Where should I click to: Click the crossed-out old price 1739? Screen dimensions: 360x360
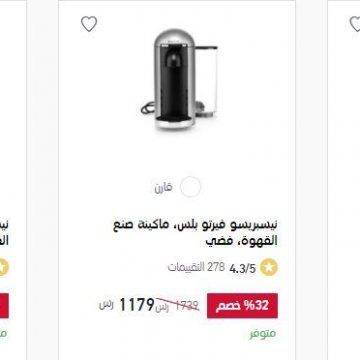[187, 304]
